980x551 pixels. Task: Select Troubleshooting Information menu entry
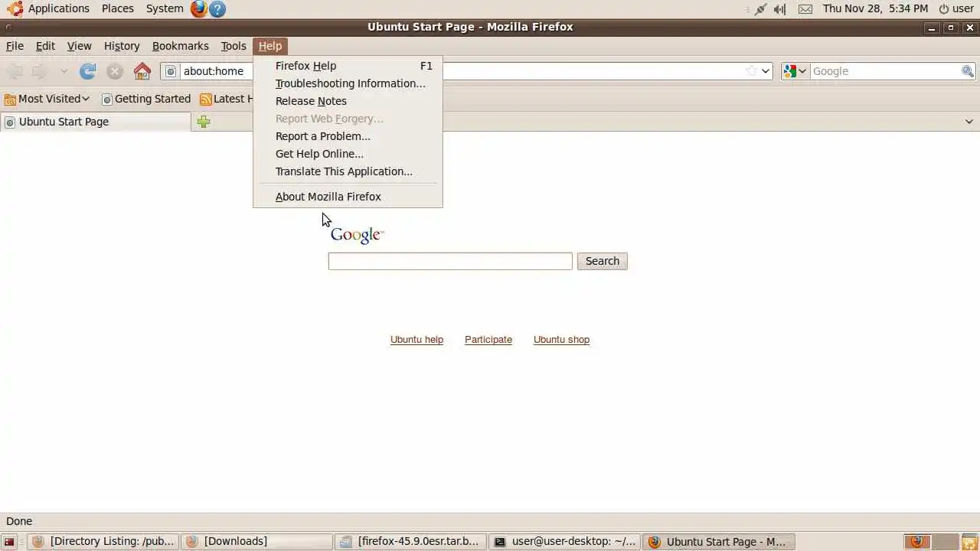(348, 83)
